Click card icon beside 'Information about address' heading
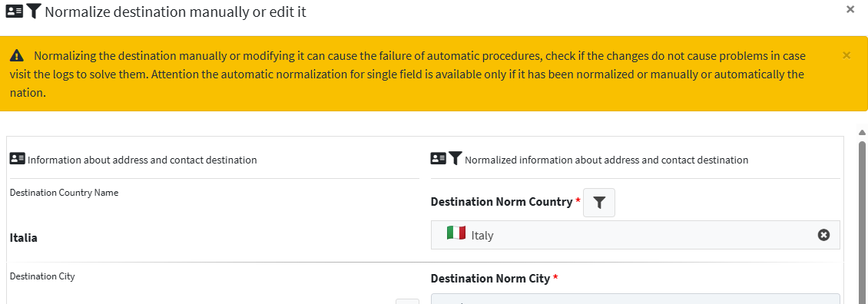This screenshot has height=304, width=868. pos(17,160)
